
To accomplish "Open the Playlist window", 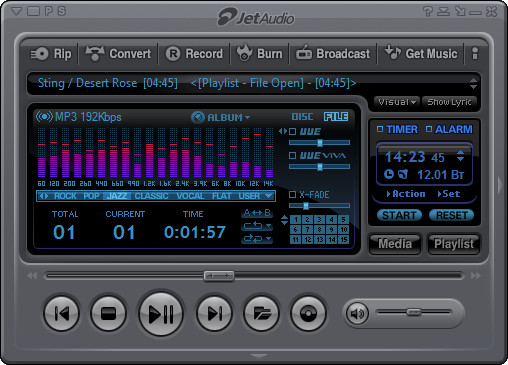I will point(454,244).
